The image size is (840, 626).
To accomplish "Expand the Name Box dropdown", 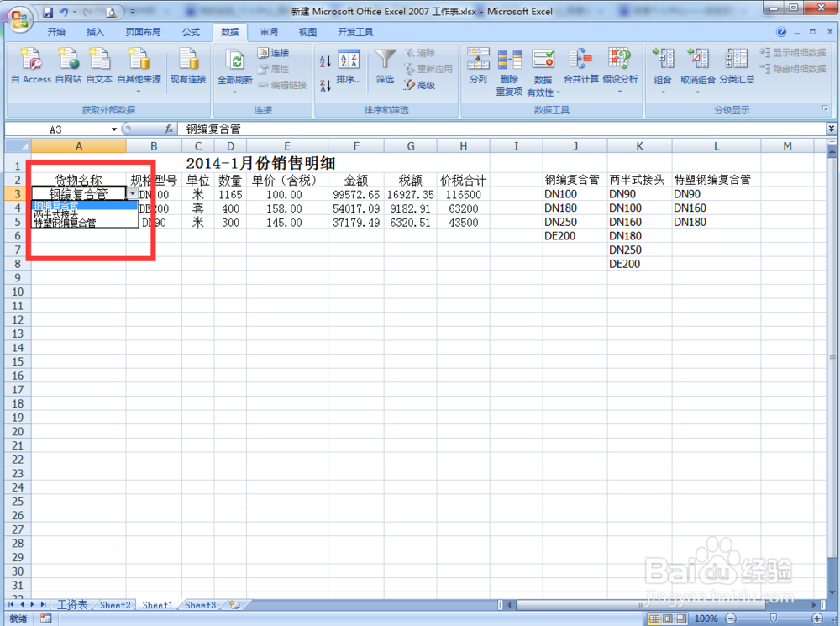I will coord(114,129).
